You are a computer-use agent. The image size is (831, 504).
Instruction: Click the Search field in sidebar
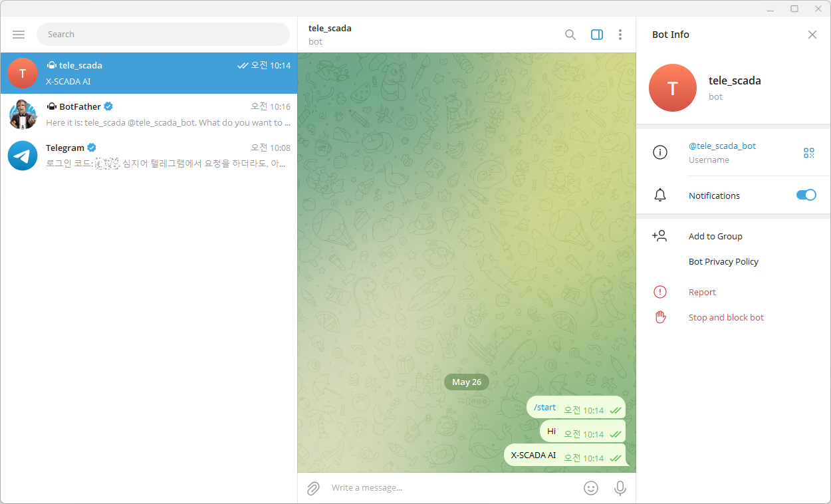(x=163, y=35)
